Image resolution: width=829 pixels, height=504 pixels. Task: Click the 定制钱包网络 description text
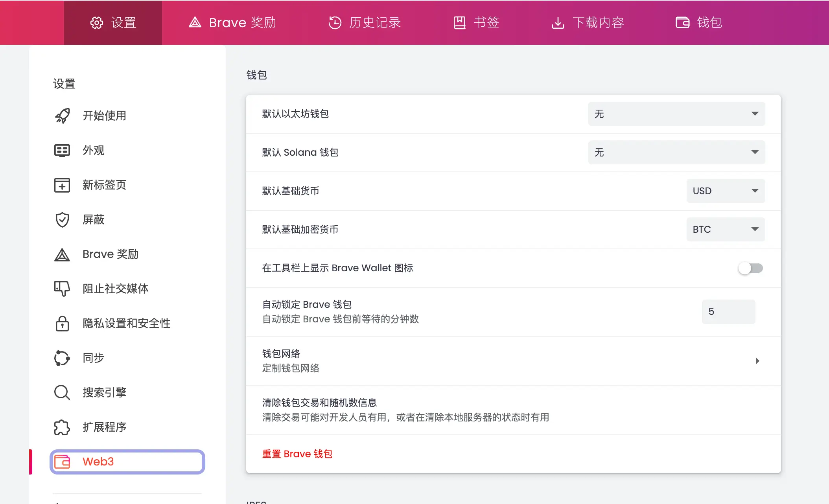[291, 368]
